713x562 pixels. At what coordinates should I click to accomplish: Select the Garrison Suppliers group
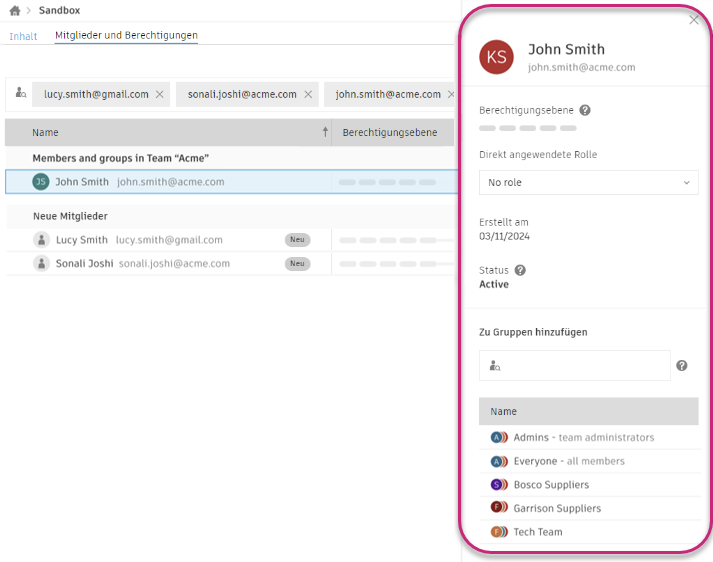pos(588,508)
